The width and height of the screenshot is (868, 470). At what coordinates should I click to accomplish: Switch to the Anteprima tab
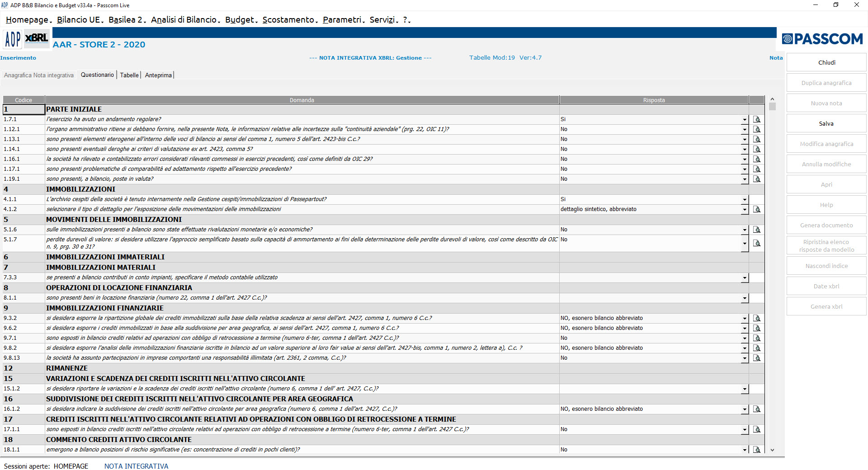tap(158, 75)
